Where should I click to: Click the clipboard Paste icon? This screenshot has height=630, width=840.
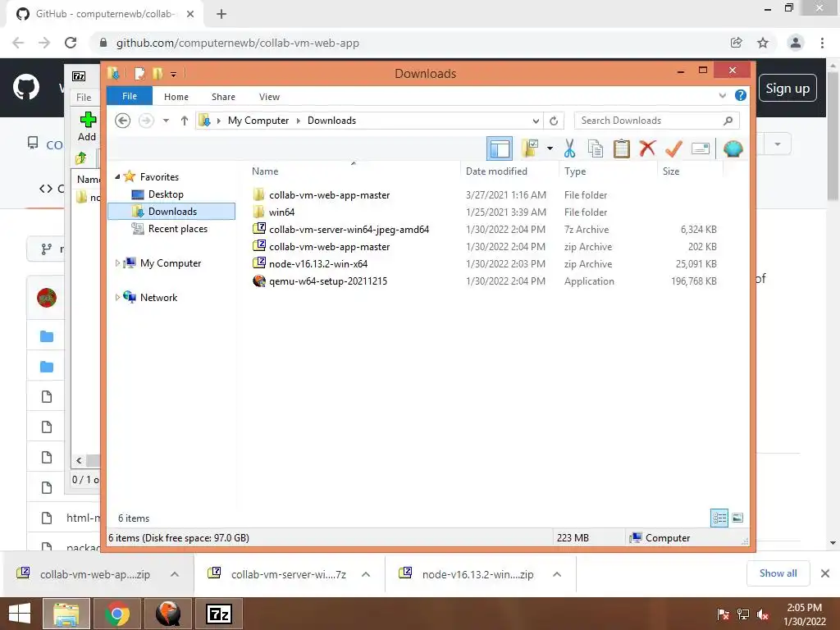[622, 148]
